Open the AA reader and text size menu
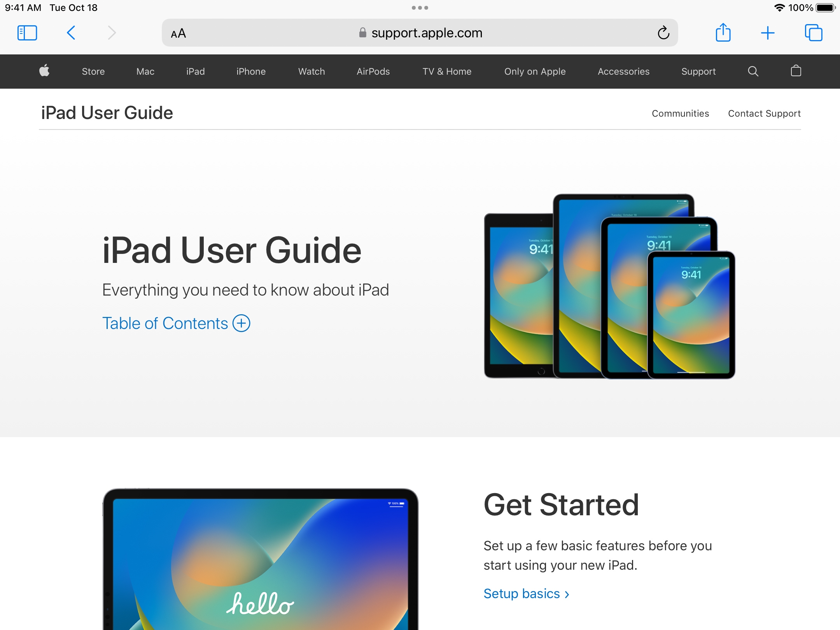840x630 pixels. pyautogui.click(x=178, y=33)
